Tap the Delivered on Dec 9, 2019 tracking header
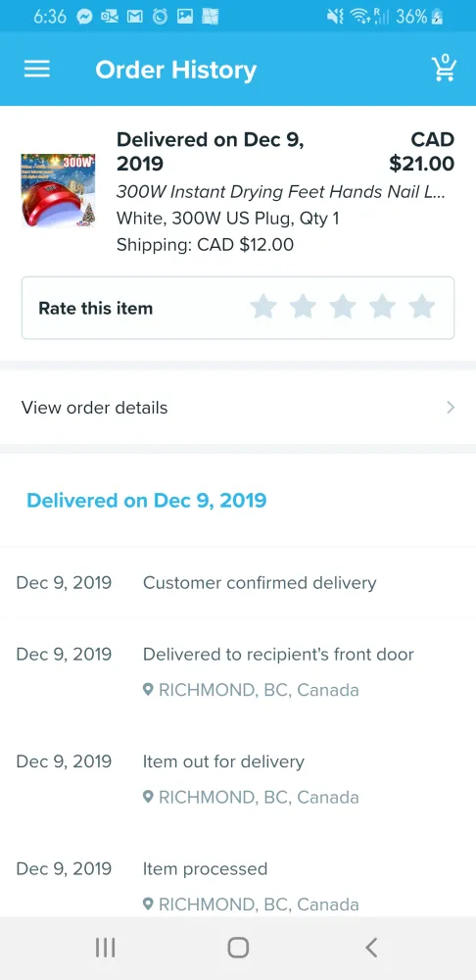This screenshot has width=476, height=980. point(146,500)
